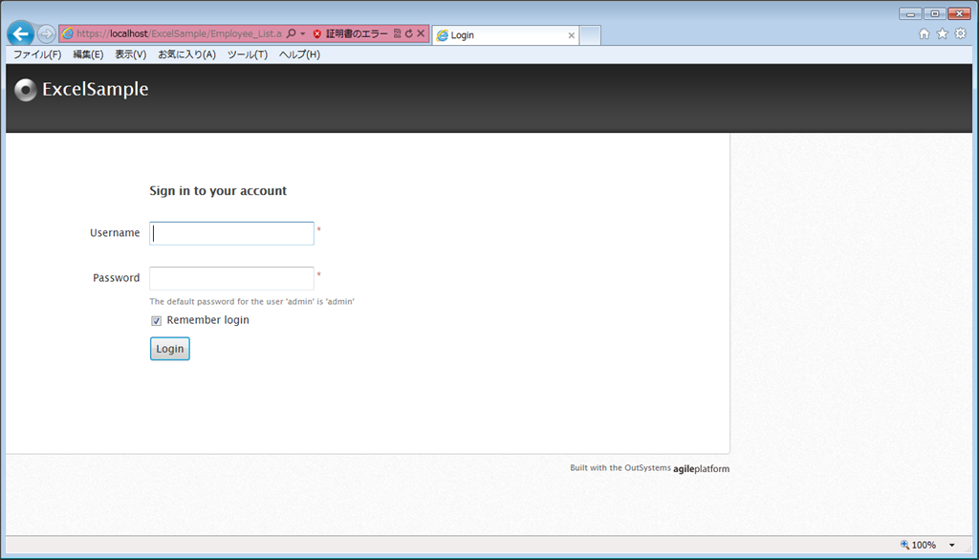Click the zoom magnifier icon in status bar
Image resolution: width=979 pixels, height=560 pixels.
click(x=904, y=545)
